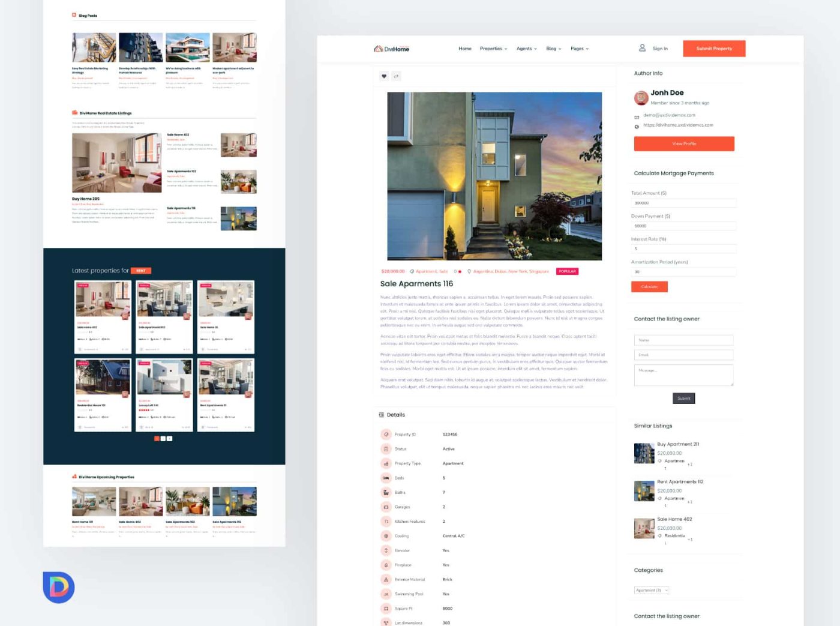Click the DiviHome logo in the header
This screenshot has height=626, width=840.
pyautogui.click(x=391, y=49)
